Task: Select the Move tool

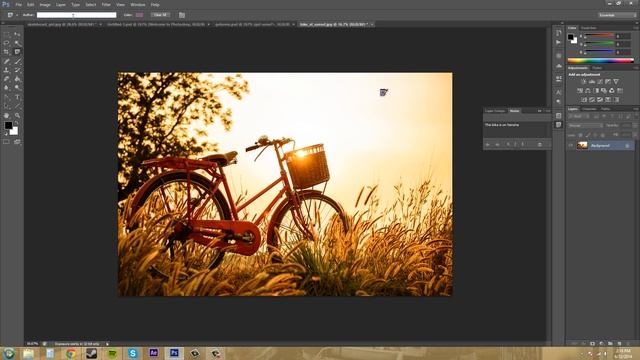Action: pos(17,35)
